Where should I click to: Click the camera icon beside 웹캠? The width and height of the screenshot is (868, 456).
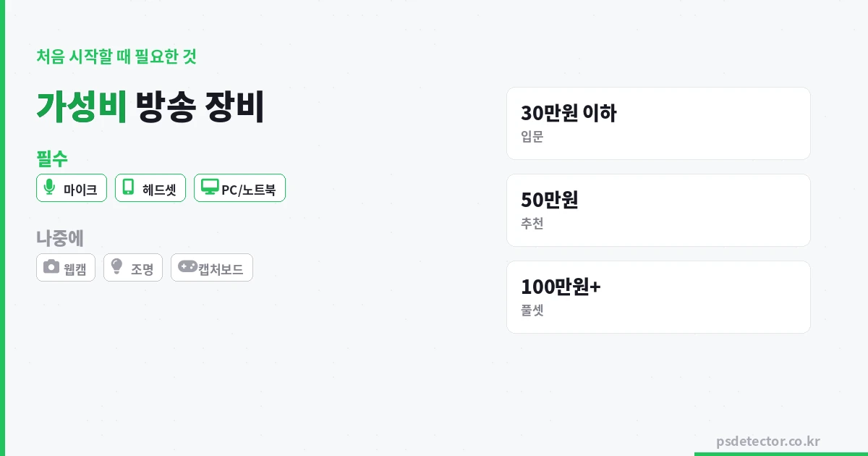[51, 267]
